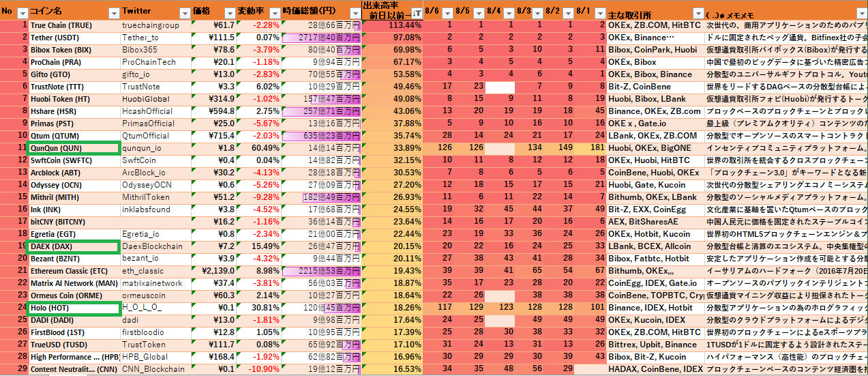Expand the 変動率 column filter arrow
Viewport: 868px width, 376px height.
click(274, 13)
